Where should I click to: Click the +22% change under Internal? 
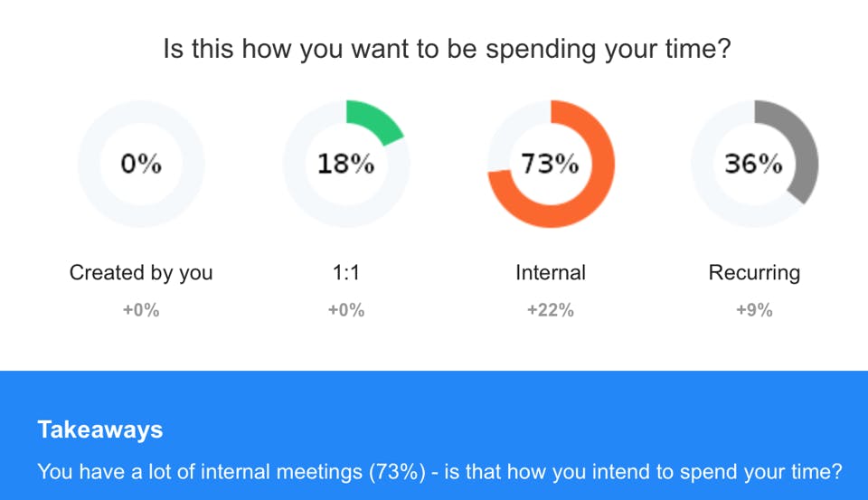click(551, 310)
